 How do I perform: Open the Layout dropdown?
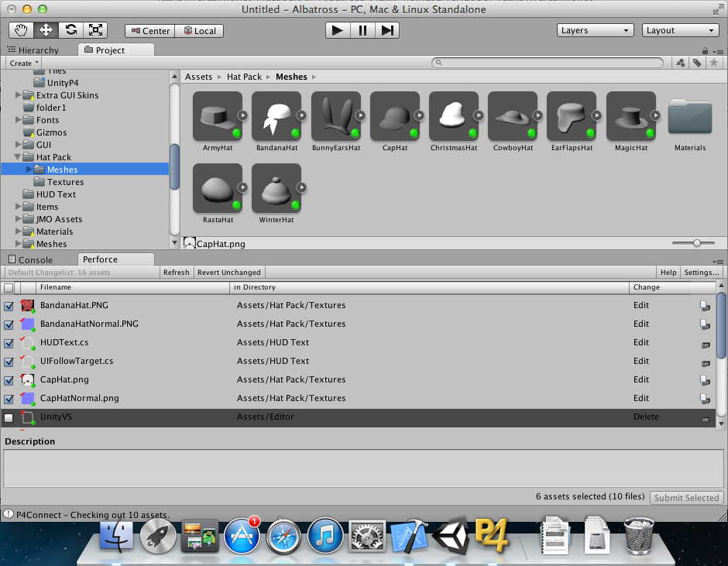point(680,31)
